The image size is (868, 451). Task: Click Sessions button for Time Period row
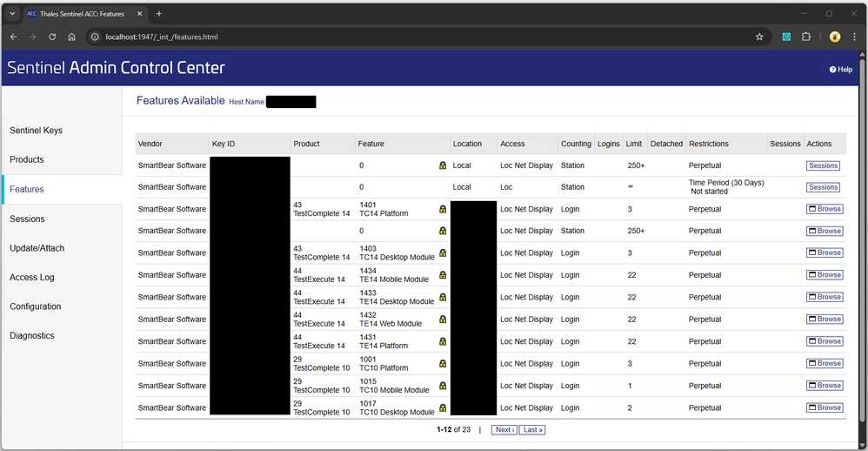pyautogui.click(x=823, y=187)
